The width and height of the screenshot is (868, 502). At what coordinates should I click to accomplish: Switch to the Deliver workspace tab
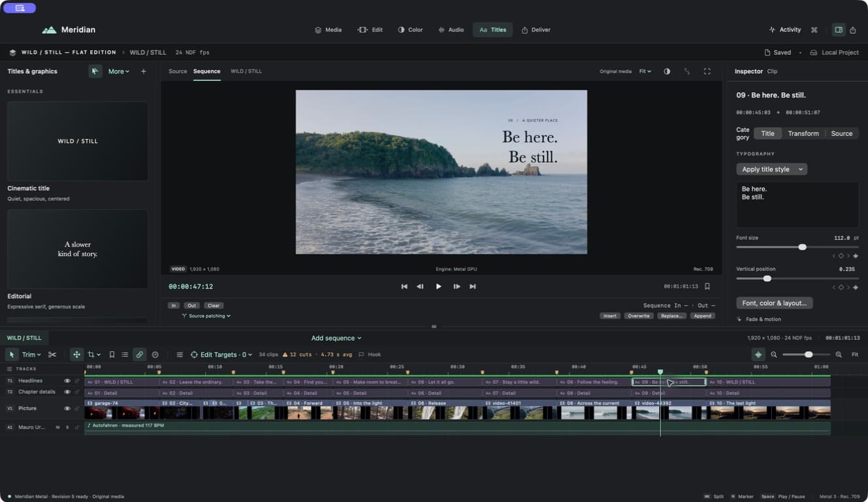pos(536,29)
